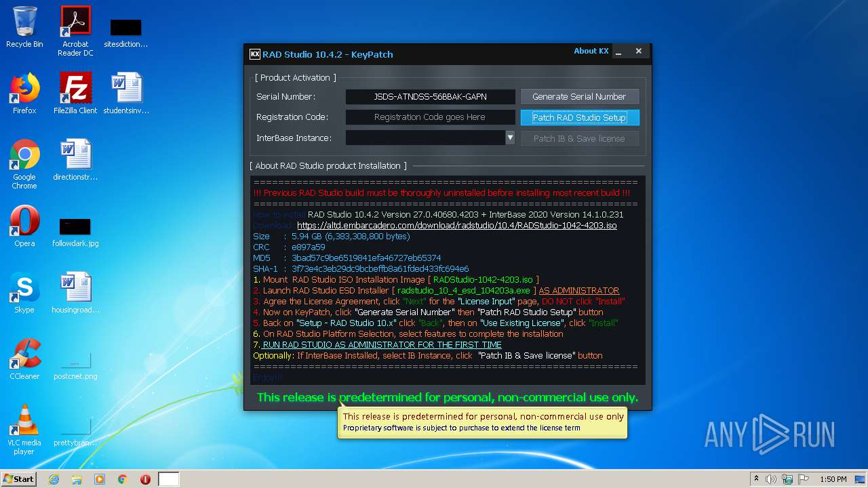The width and height of the screenshot is (868, 488).
Task: Open studentsinv Word document icon
Action: (126, 94)
